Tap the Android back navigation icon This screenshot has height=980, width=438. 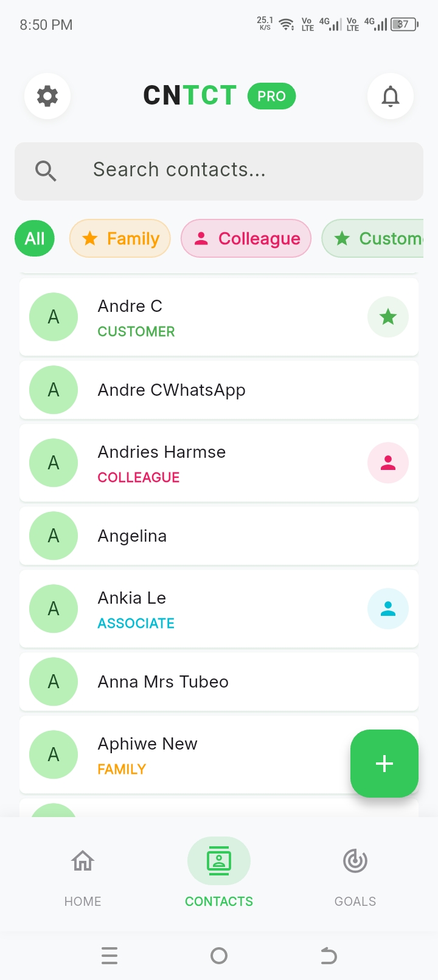coord(328,956)
